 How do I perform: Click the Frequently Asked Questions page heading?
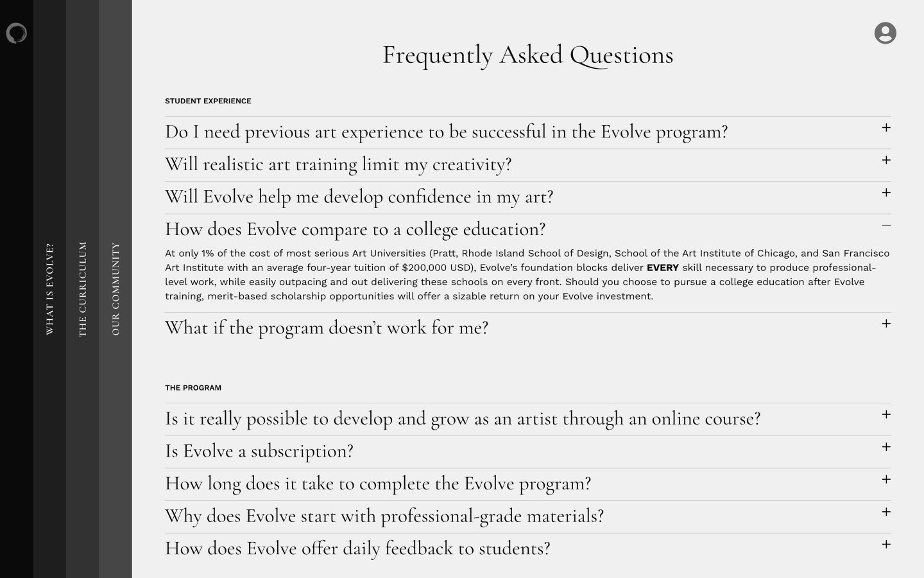coord(527,55)
